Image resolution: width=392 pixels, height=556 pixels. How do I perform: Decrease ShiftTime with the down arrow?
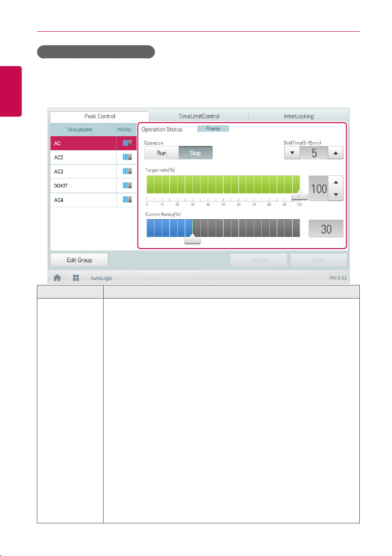[292, 153]
